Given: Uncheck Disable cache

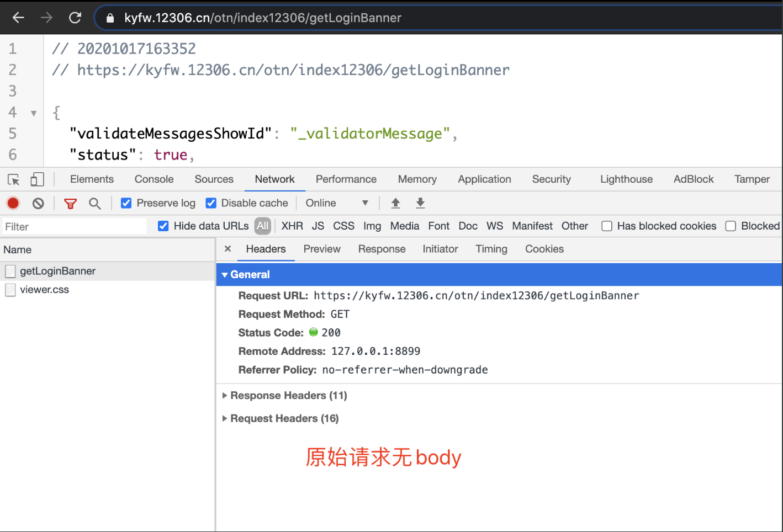Looking at the screenshot, I should tap(211, 203).
